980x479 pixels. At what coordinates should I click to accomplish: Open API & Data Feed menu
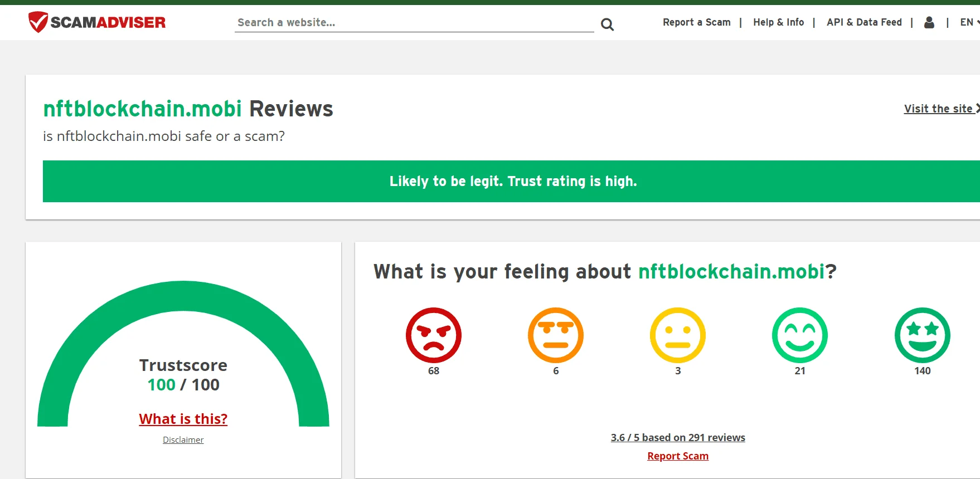(x=864, y=22)
